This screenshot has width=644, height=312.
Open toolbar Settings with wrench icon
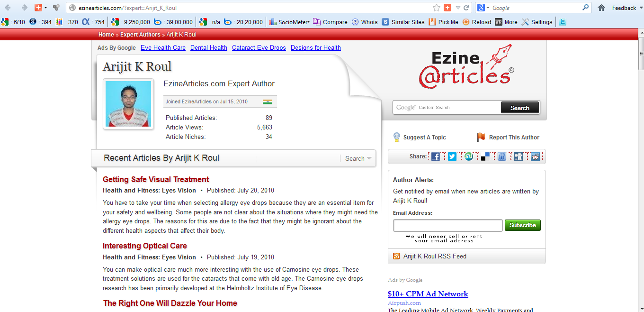click(x=537, y=22)
